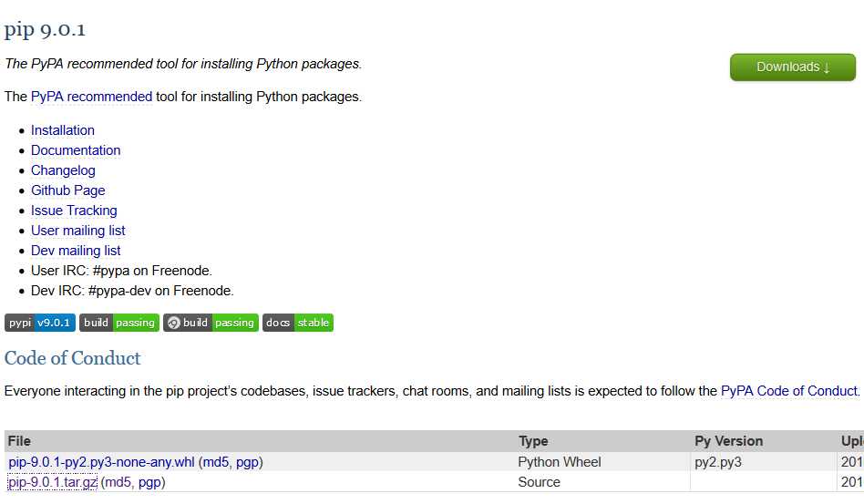Open the User mailing list link
This screenshot has width=864, height=504.
pyautogui.click(x=78, y=231)
